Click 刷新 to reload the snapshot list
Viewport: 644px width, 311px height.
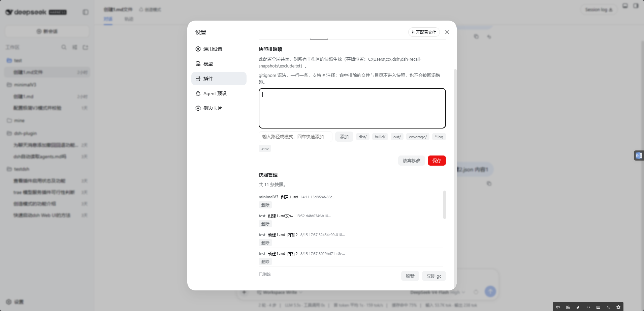[410, 276]
